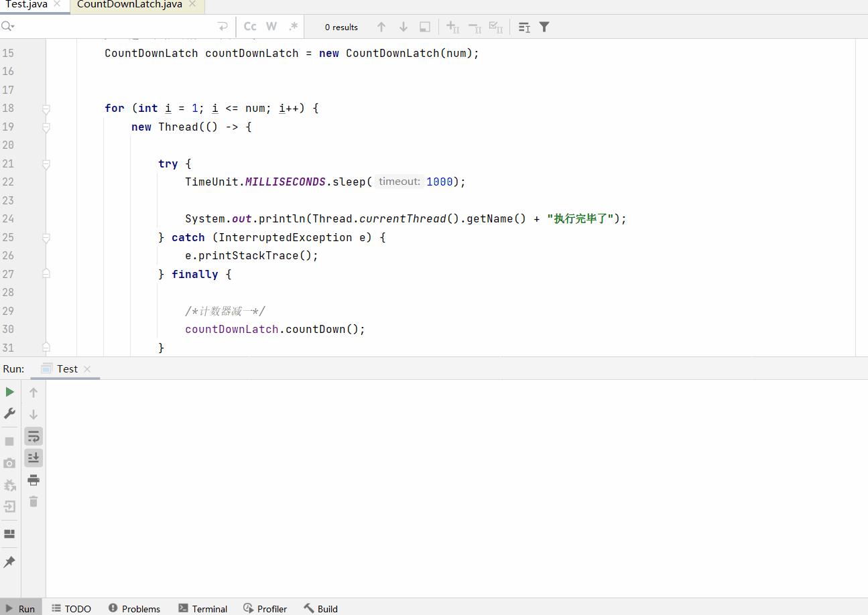
Task: Select all occurrences icon in search bar
Action: (496, 27)
